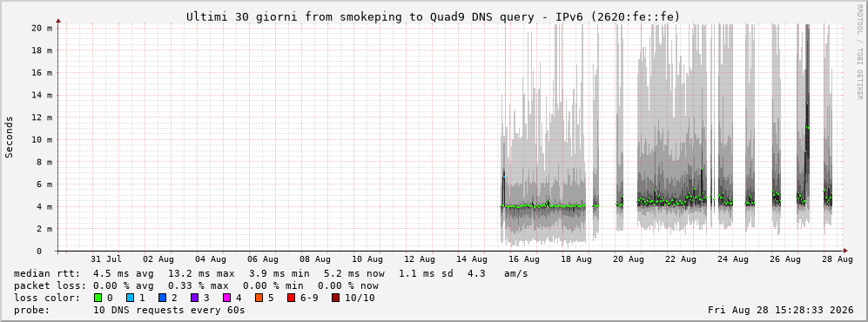Click the 20 m y-axis label
The width and height of the screenshot is (868, 322).
point(42,28)
